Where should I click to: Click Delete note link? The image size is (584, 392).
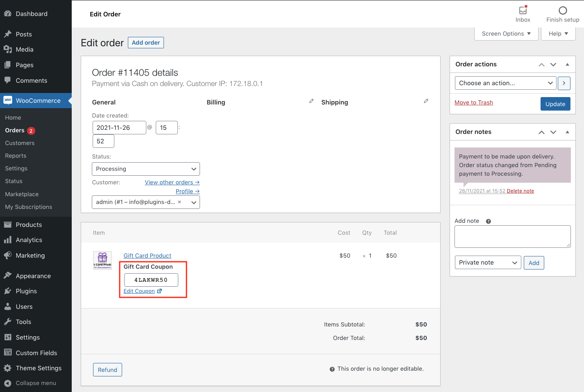tap(520, 191)
